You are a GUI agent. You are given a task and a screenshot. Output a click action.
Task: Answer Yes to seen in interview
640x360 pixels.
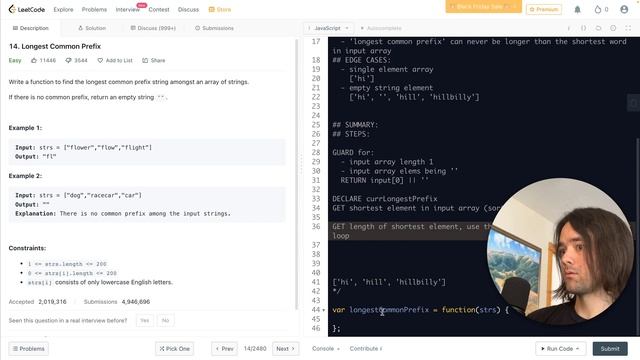tap(145, 320)
